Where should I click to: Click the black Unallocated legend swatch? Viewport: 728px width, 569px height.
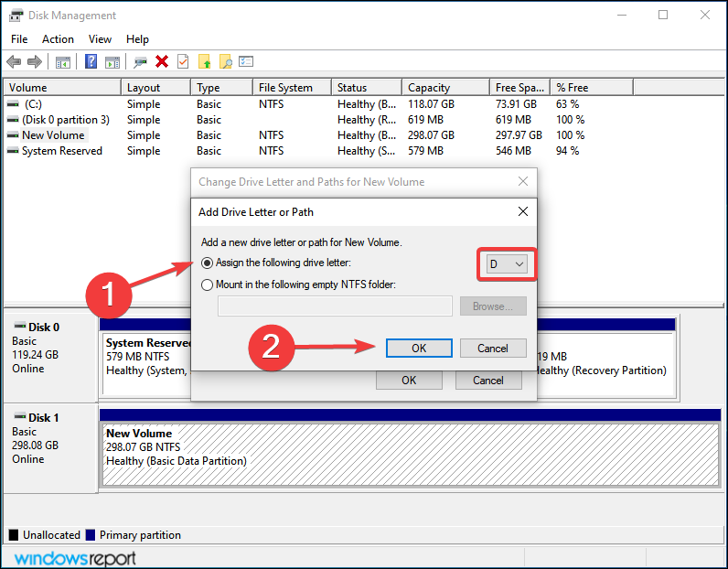[x=14, y=535]
